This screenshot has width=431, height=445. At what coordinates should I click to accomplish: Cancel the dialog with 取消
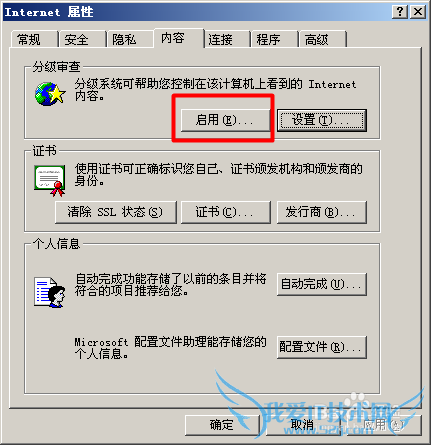pyautogui.click(x=303, y=425)
